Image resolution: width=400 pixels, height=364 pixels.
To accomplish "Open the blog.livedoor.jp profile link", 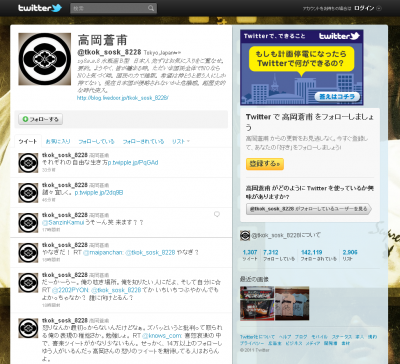I will tap(123, 98).
